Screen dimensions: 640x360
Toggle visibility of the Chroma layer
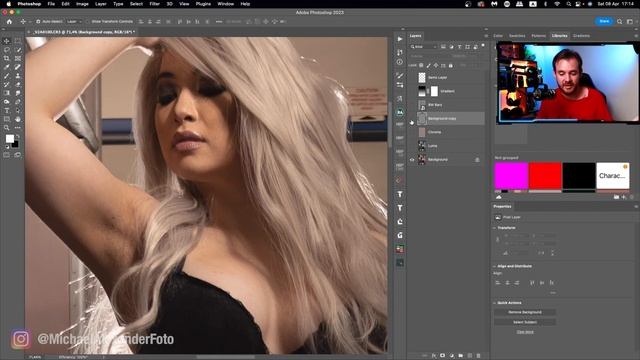click(x=412, y=132)
